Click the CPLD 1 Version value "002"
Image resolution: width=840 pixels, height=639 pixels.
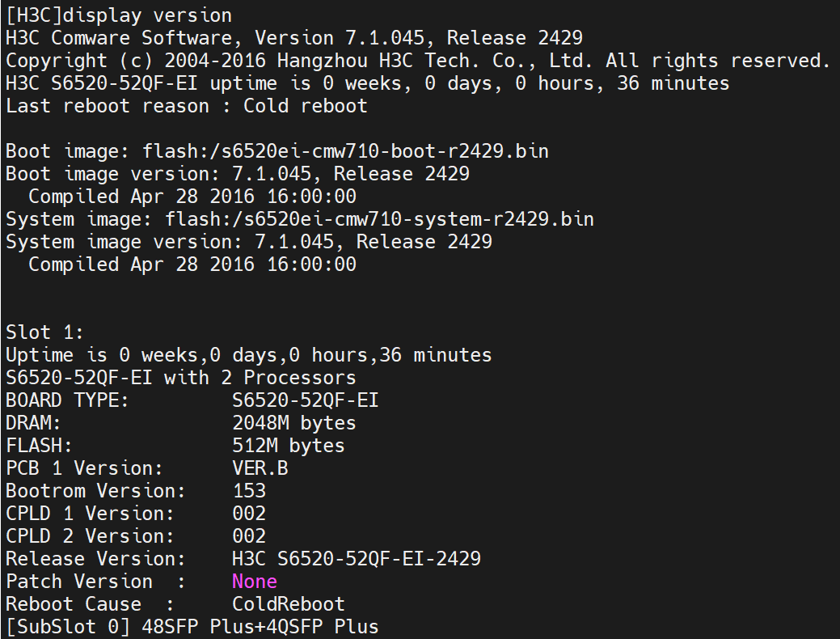coord(248,514)
